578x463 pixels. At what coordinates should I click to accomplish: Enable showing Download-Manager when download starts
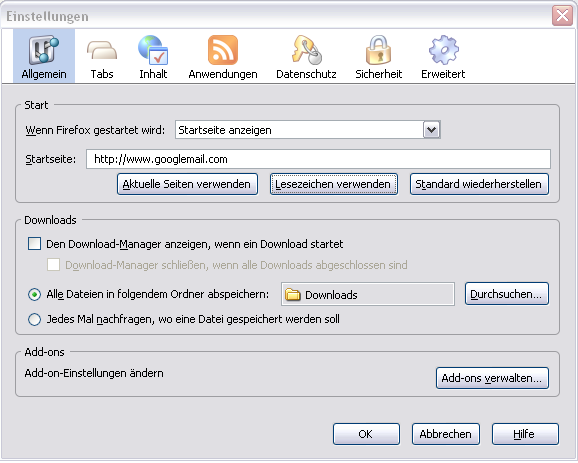pos(34,244)
